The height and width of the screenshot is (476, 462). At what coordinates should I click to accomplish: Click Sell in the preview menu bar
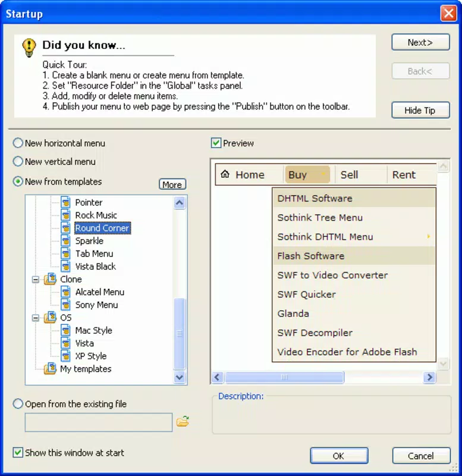pos(349,175)
